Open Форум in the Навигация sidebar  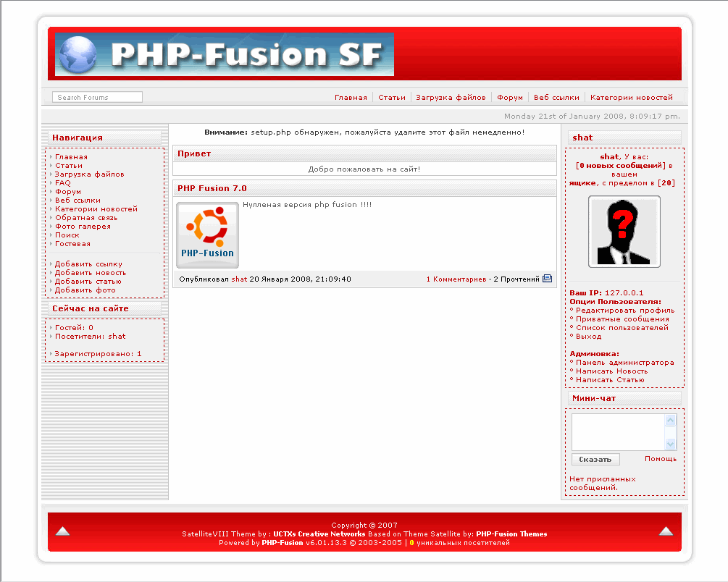68,192
